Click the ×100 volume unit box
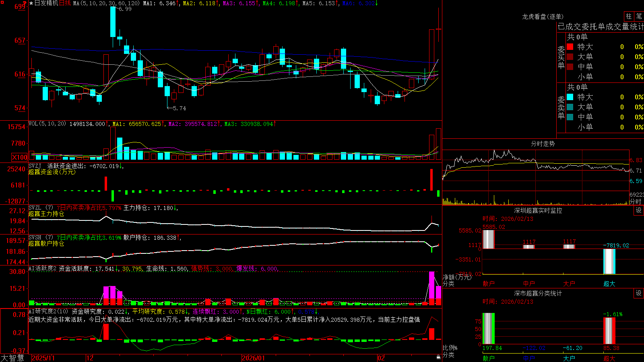The image size is (644, 362). click(20, 157)
